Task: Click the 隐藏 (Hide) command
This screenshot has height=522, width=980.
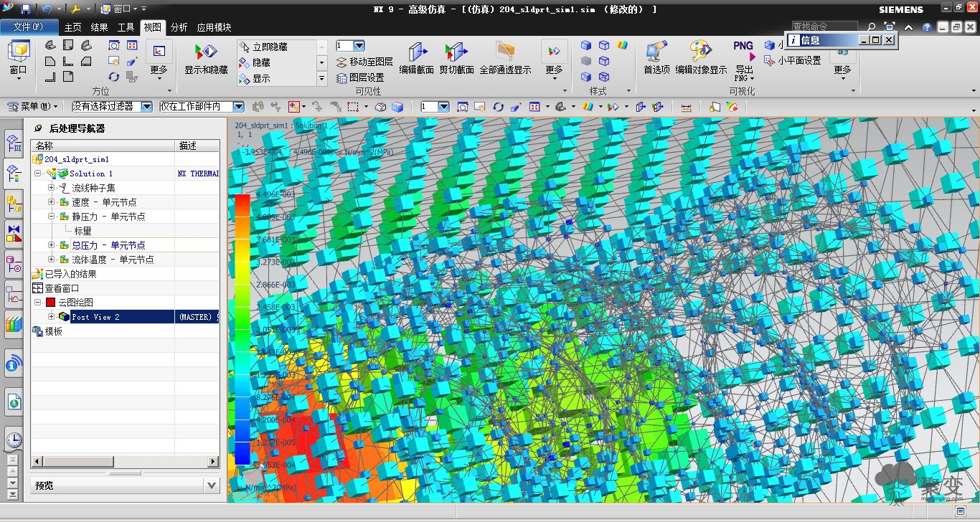Action: 255,62
